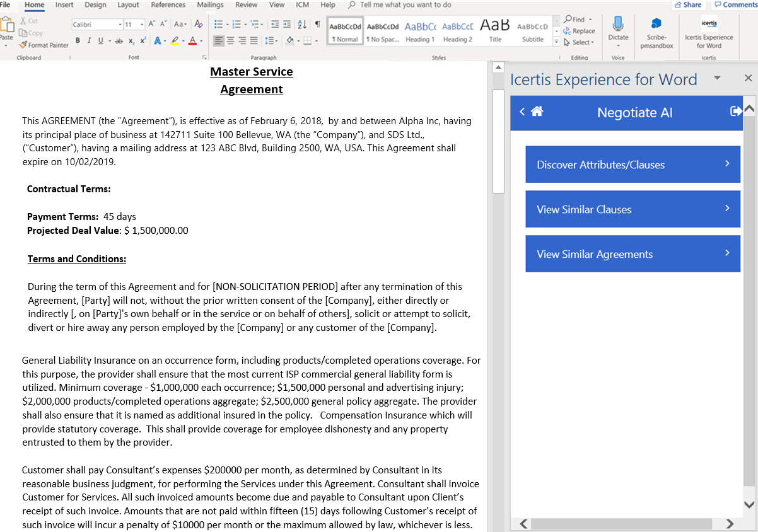Toggle subscript formatting
The image size is (758, 532).
(131, 41)
